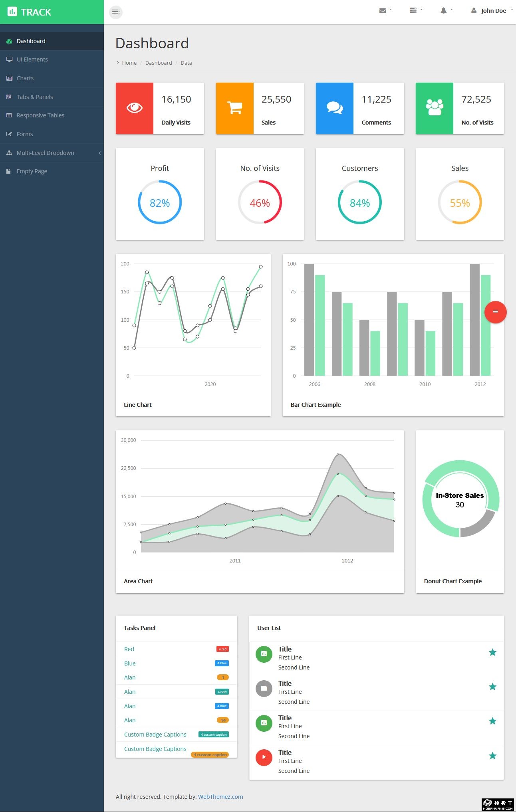The width and height of the screenshot is (516, 812).
Task: Select the Red task in Tasks Panel
Action: point(129,649)
